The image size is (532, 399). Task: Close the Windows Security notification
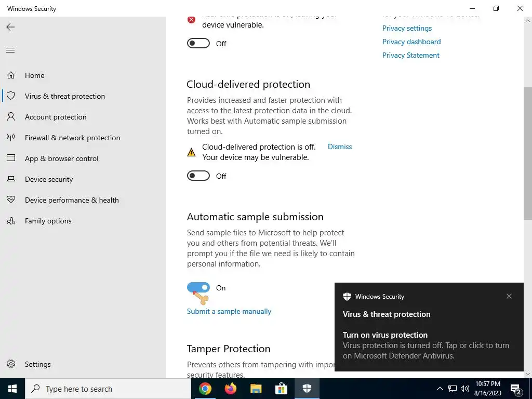point(509,296)
